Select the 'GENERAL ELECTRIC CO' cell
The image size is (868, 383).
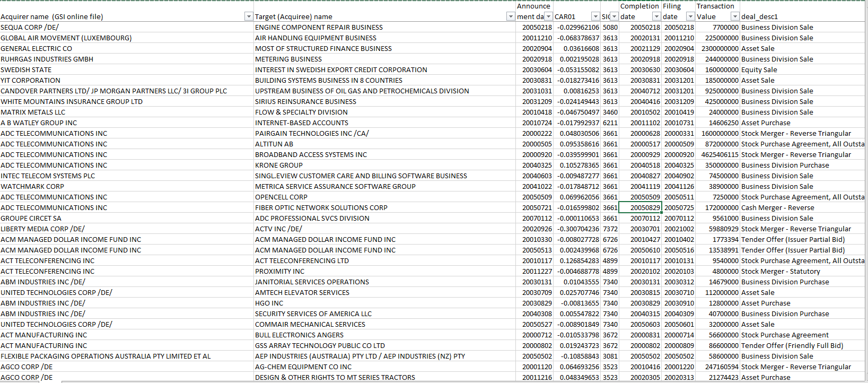(127, 48)
